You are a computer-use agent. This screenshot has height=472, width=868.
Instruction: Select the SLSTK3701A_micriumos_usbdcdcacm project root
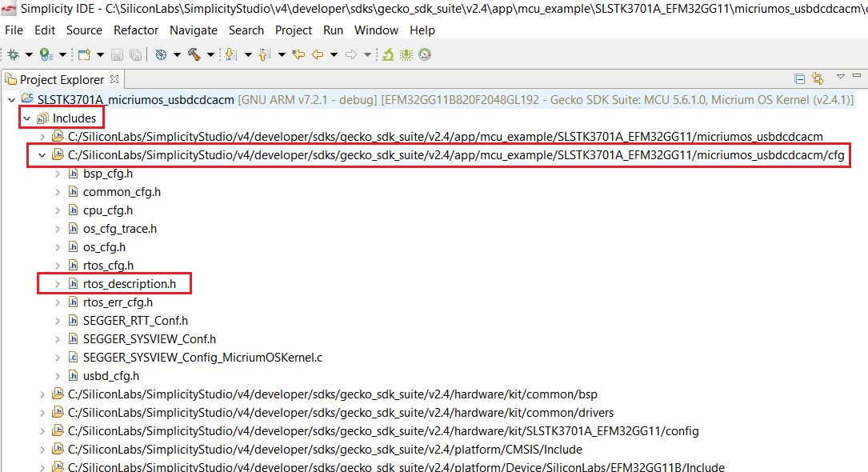pos(135,100)
